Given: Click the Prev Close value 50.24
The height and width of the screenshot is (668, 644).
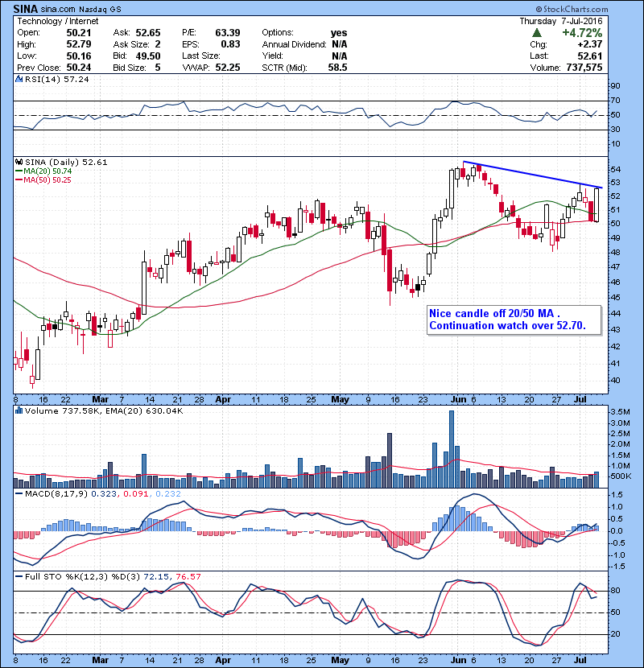Looking at the screenshot, I should pos(79,68).
